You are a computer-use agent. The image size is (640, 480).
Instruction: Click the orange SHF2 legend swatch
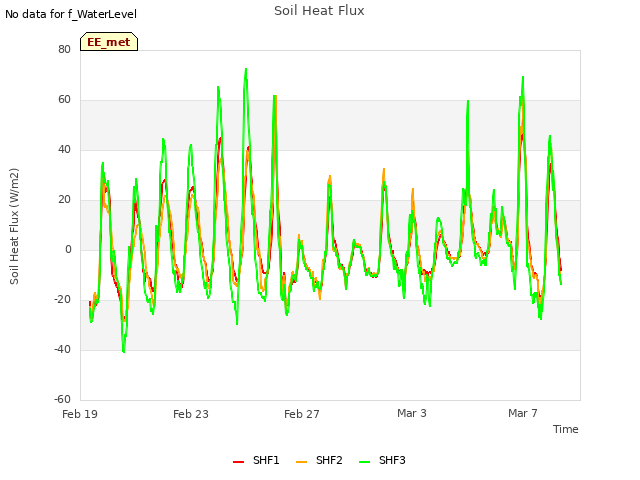[x=301, y=462]
